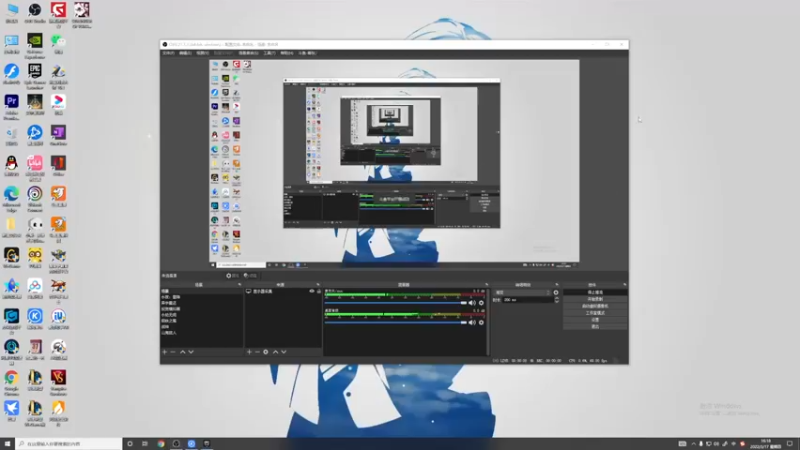Viewport: 800px width, 450px height.
Task: Mute the second audio mixer channel speaker
Action: point(472,322)
